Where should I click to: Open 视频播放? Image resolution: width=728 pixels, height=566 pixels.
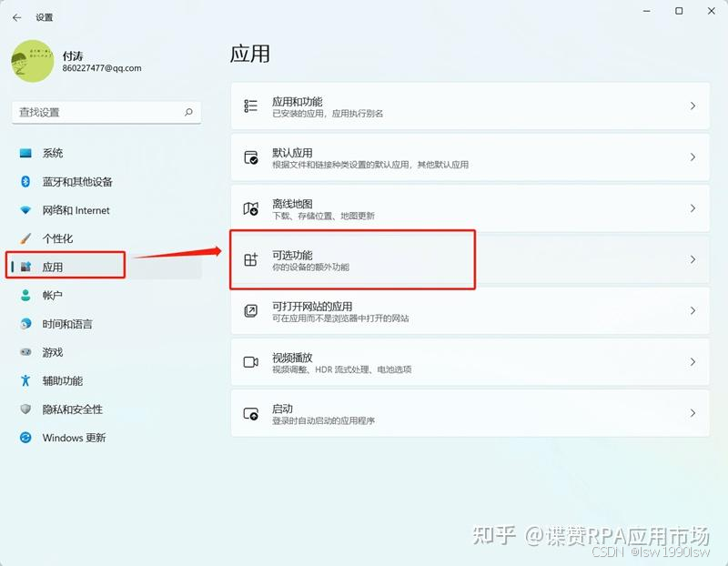click(x=470, y=361)
